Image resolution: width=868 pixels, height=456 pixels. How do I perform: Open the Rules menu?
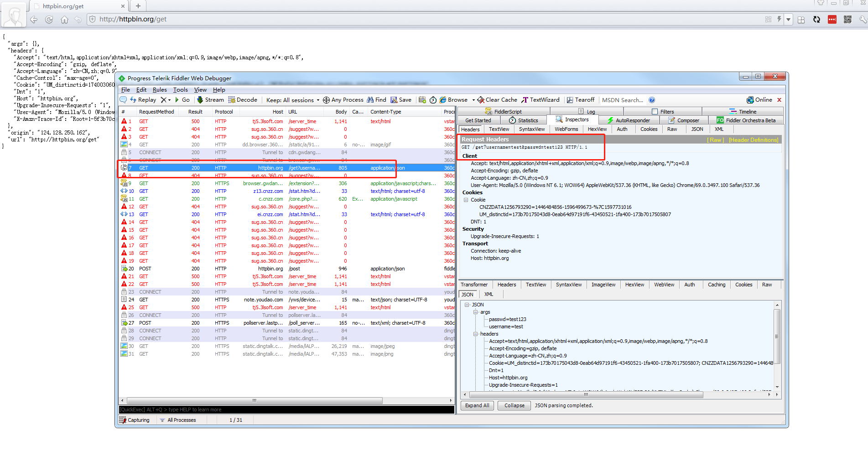160,90
